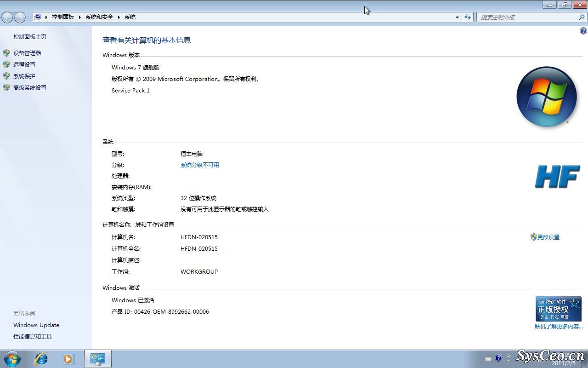Click the search magnifier icon
This screenshot has height=368, width=588.
[x=582, y=17]
